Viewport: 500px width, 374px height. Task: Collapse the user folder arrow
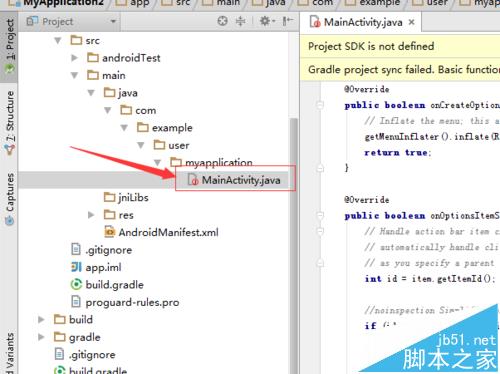(x=141, y=145)
